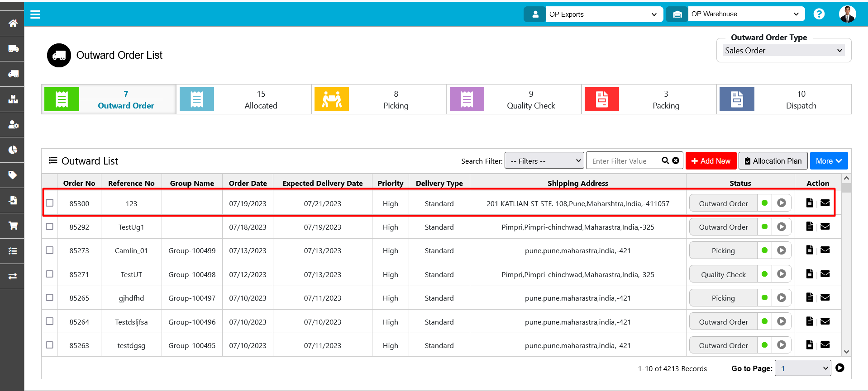Open the shopping cart sidebar icon
Image resolution: width=868 pixels, height=391 pixels.
(x=13, y=226)
